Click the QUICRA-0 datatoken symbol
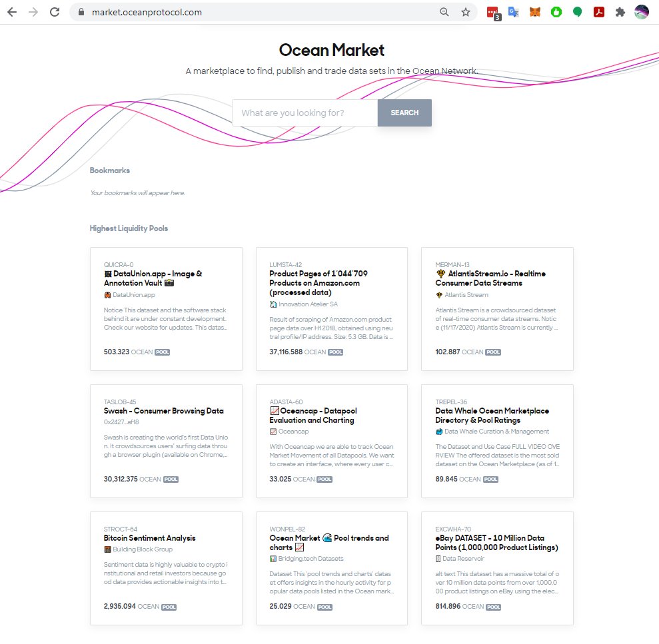 tap(119, 264)
